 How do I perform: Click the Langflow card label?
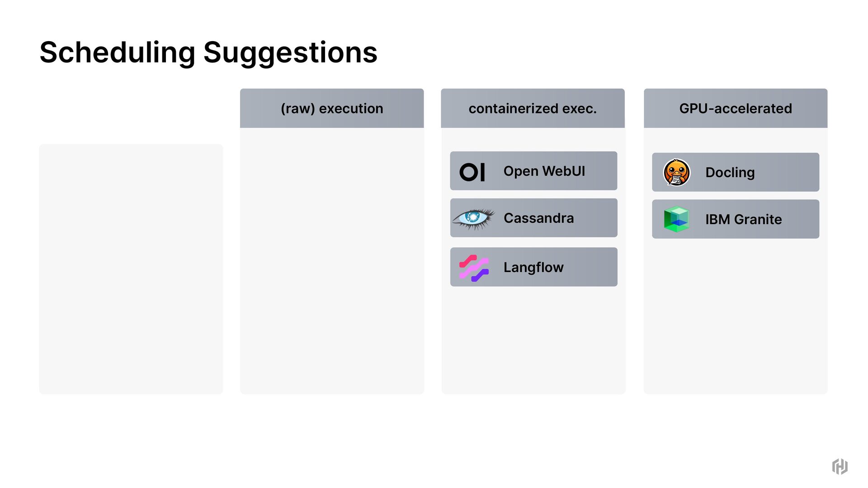(533, 267)
